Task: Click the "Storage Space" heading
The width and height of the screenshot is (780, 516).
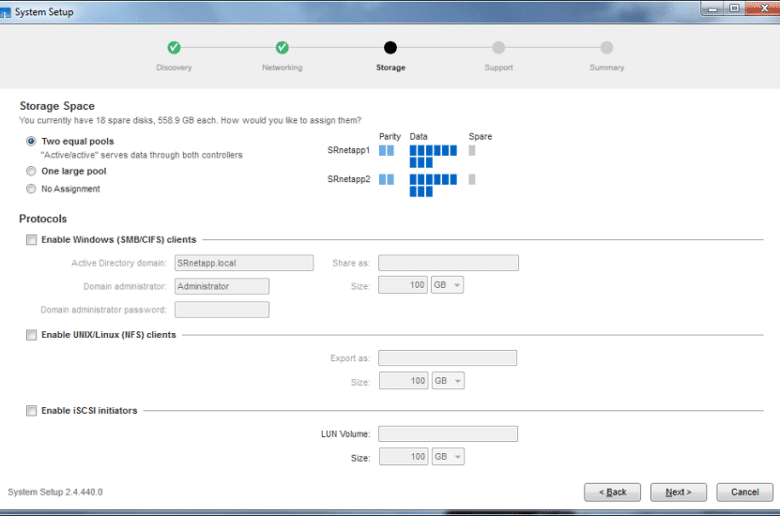Action: pyautogui.click(x=57, y=106)
